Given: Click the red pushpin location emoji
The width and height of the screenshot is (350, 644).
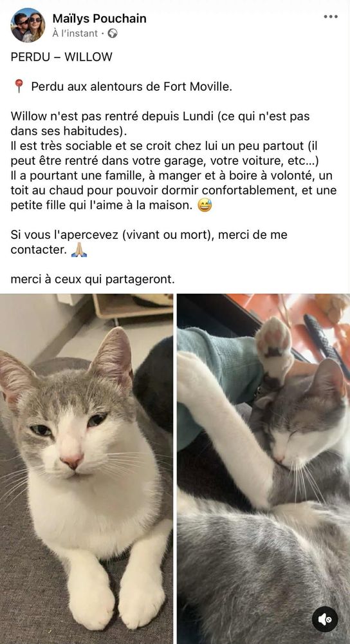Looking at the screenshot, I should tap(19, 86).
